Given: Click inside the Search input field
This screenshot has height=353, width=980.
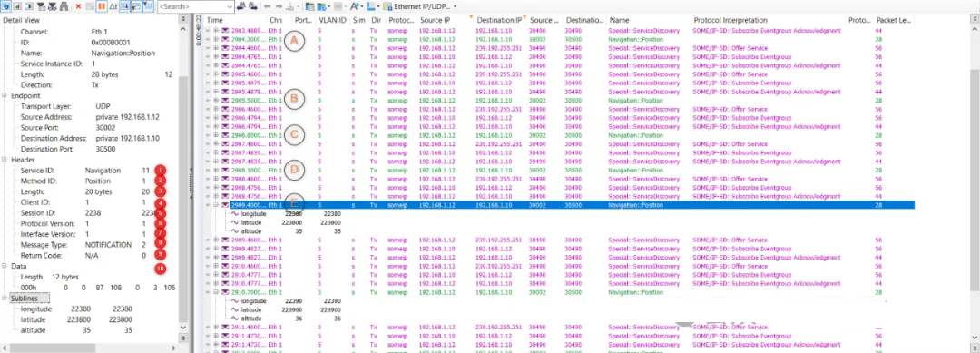Looking at the screenshot, I should 191,6.
